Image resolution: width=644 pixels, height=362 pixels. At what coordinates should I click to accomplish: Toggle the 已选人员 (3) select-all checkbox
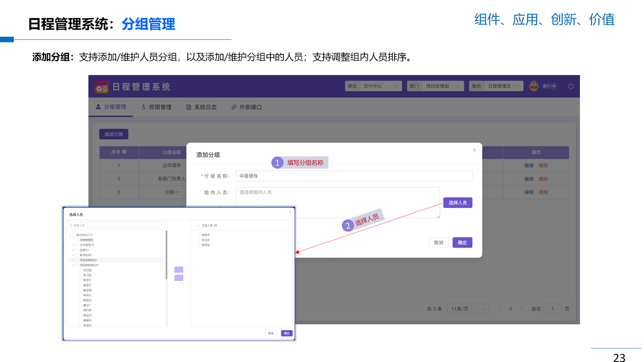coord(198,225)
